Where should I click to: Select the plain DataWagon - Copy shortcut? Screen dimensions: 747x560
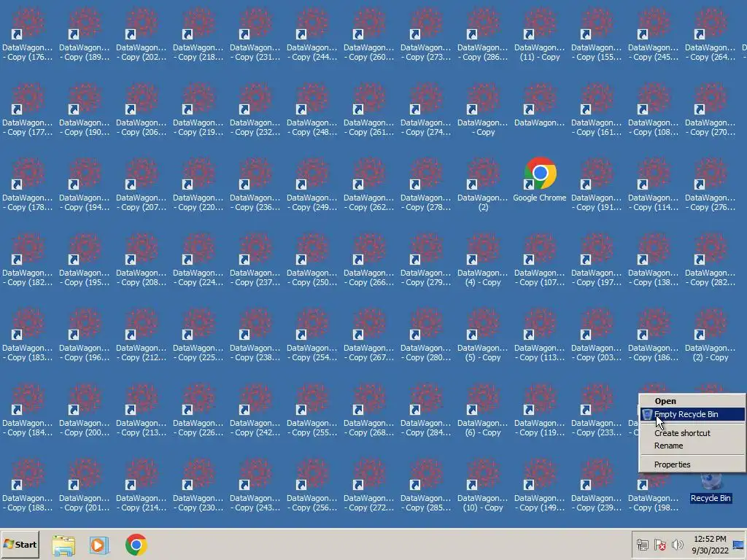(483, 109)
